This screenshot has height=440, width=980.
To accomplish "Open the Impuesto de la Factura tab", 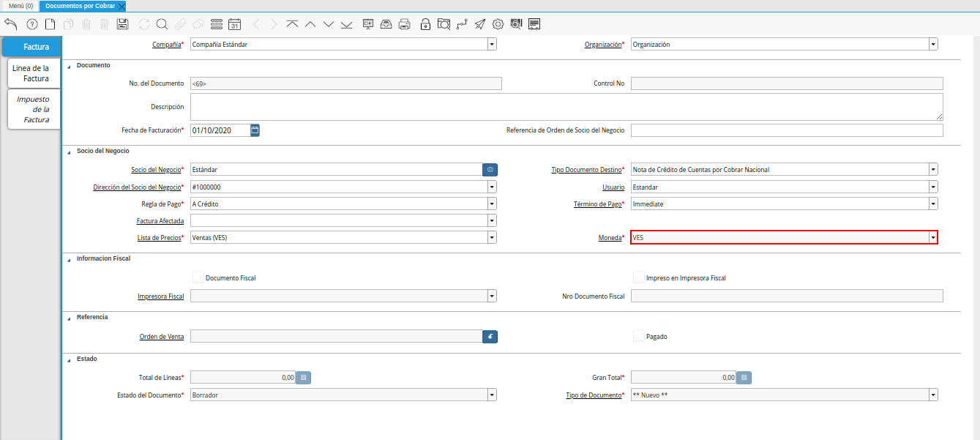I will coord(34,109).
